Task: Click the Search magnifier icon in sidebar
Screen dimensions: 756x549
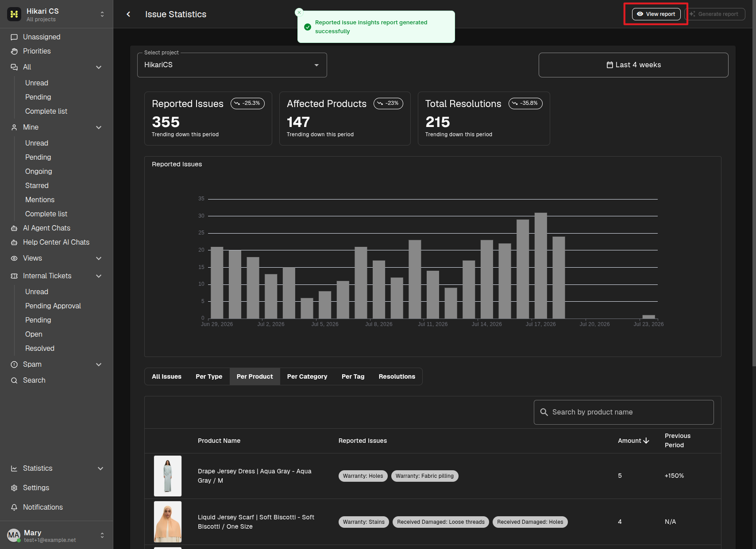Action: coord(14,380)
